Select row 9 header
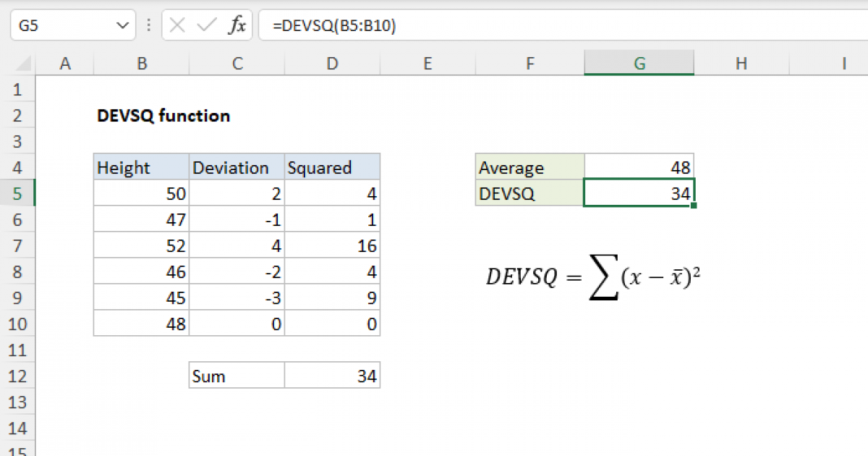868x456 pixels. tap(18, 298)
